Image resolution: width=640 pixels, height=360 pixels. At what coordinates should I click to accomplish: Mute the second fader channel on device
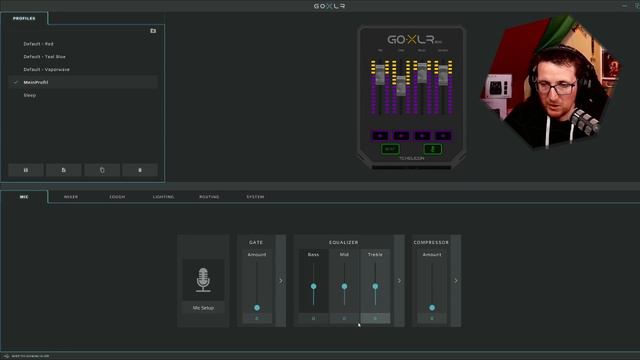click(x=401, y=136)
